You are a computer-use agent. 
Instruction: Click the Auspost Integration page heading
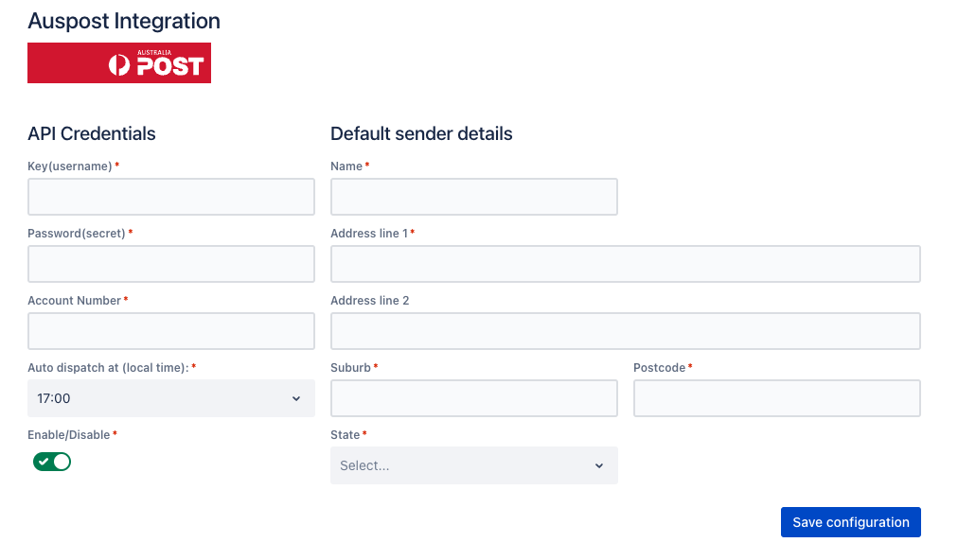tap(124, 21)
